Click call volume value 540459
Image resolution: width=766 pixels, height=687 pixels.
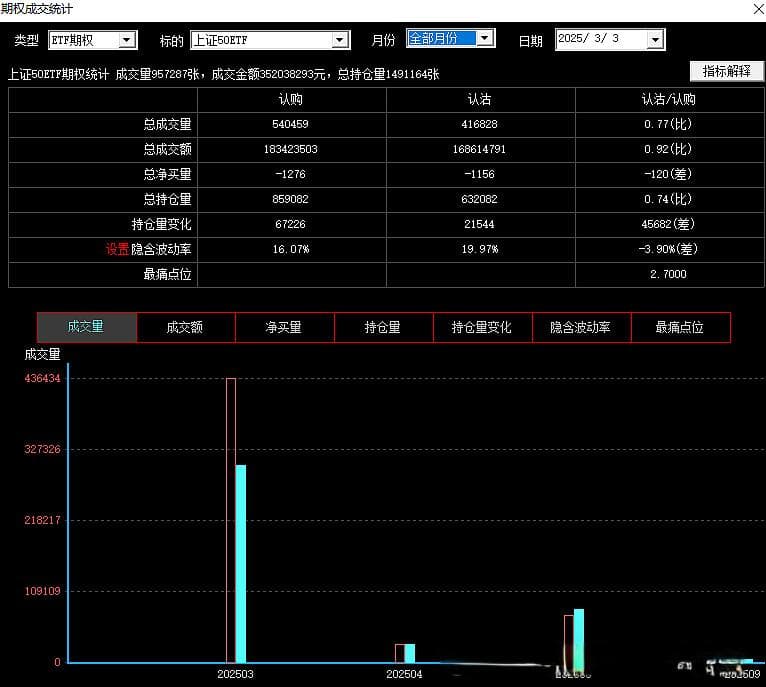tap(291, 124)
